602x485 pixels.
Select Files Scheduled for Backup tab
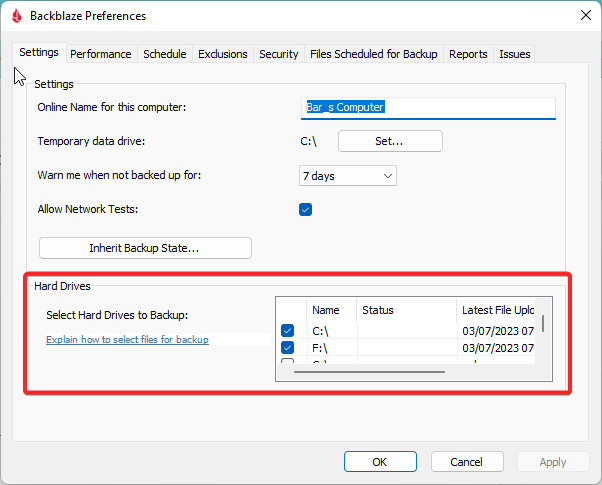pos(374,54)
